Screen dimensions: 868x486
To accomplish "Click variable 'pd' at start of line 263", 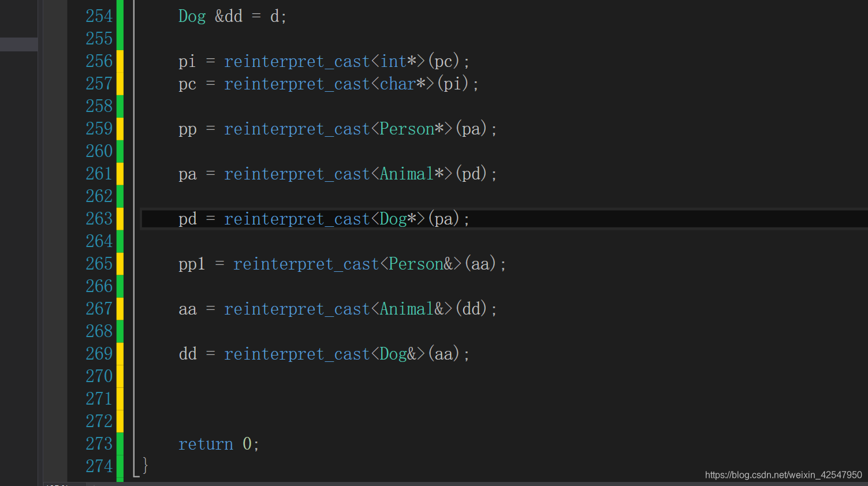I will tap(187, 219).
